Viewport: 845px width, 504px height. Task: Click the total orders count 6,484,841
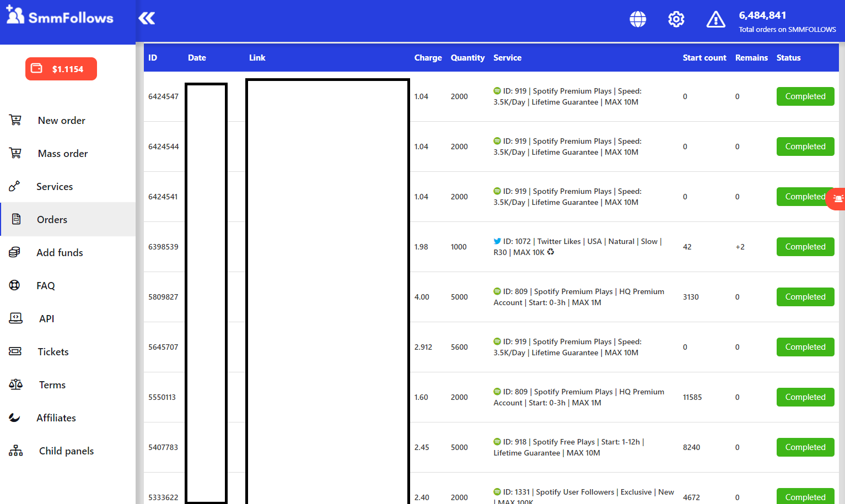(x=762, y=15)
